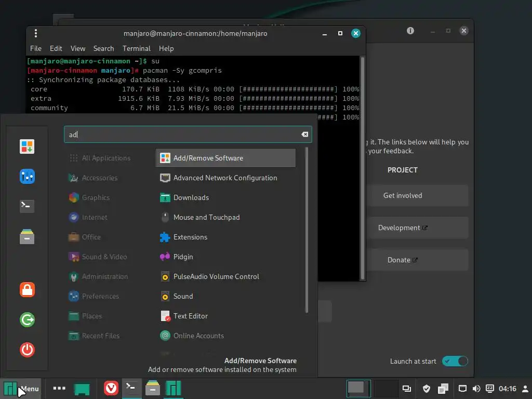Launch Terminal from the menu favorites sidebar
Screen dimensions: 532x399
(27, 206)
